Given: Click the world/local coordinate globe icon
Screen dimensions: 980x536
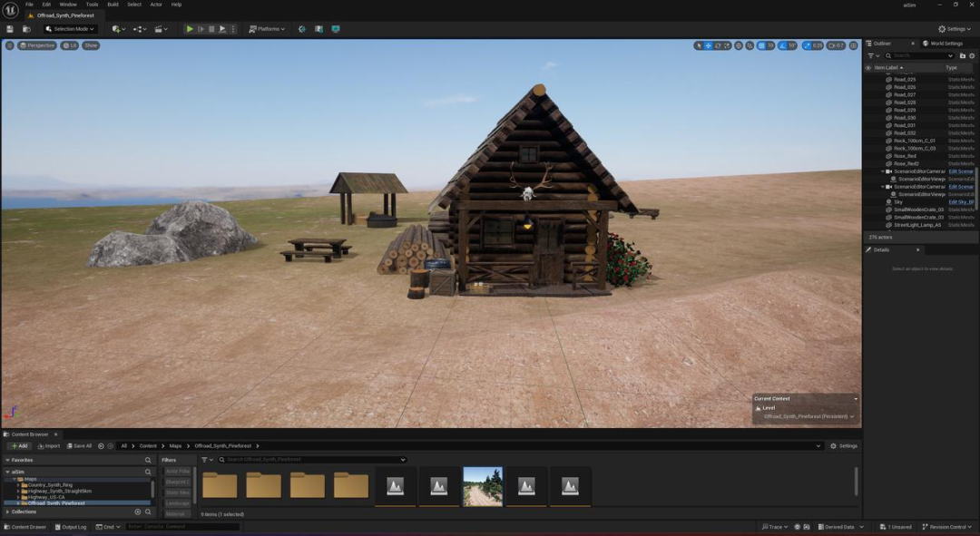Looking at the screenshot, I should pyautogui.click(x=738, y=45).
